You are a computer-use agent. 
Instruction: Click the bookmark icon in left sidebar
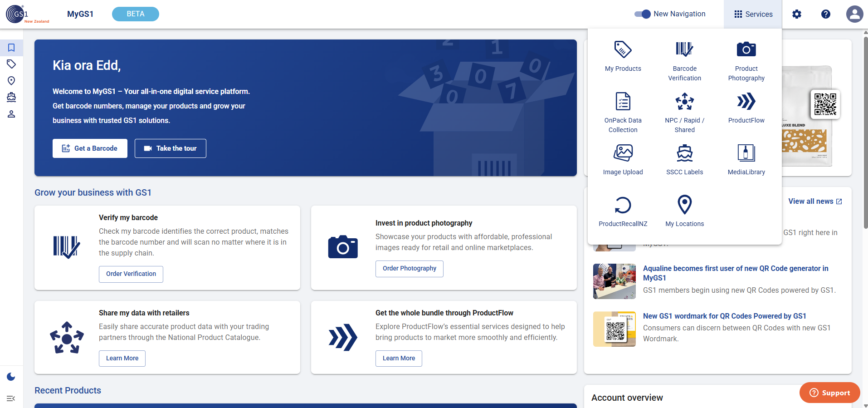[11, 48]
